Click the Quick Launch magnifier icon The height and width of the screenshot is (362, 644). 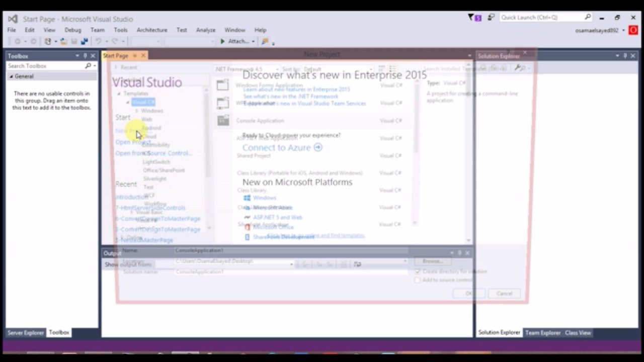point(588,17)
